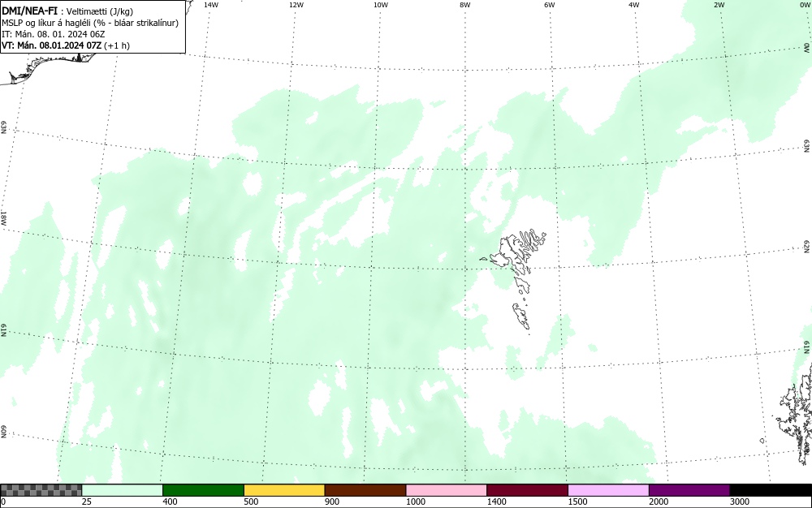
Task: Click the 4W longitude label
Action: 634,5
